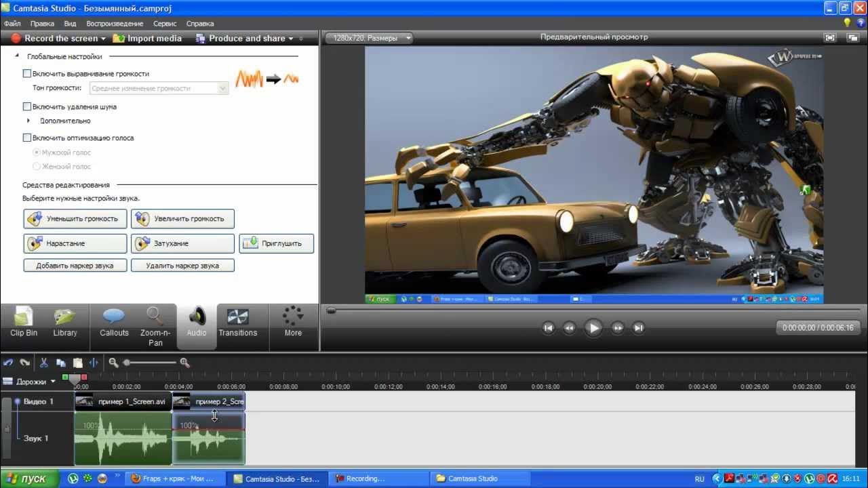The image size is (868, 488).
Task: Click the timeline zoom slider handle
Action: pos(127,363)
